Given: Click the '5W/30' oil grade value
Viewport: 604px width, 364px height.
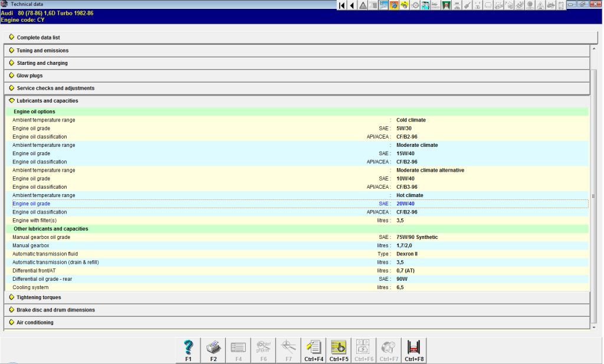Looking at the screenshot, I should [403, 129].
